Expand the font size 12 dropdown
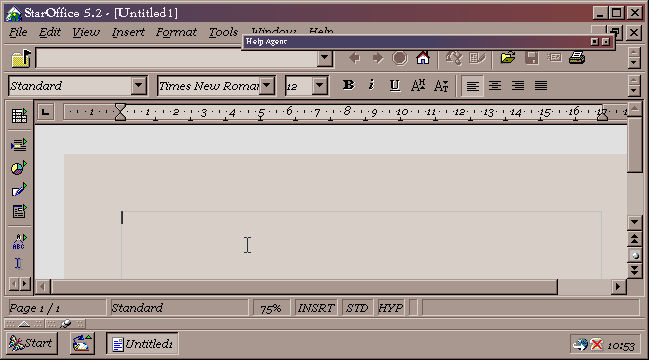649x360 pixels. click(320, 86)
